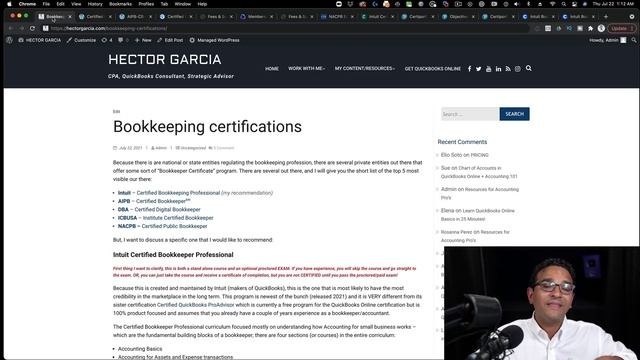Open the RSS feed icon in site header
640x360 pixels.
[x=508, y=69]
